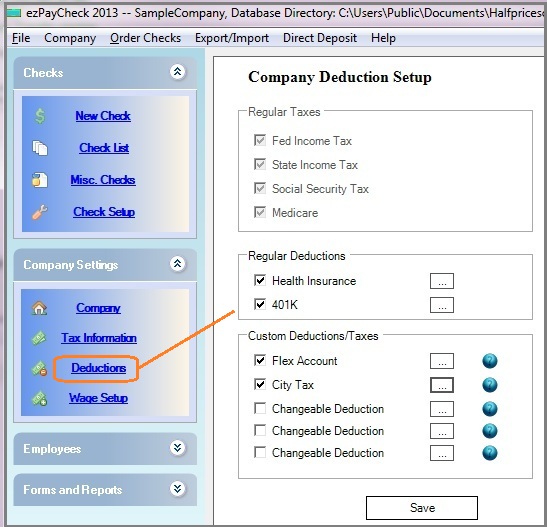Open help icon for third Changeable Deduction
Image resolution: width=547 pixels, height=527 pixels.
[x=490, y=453]
